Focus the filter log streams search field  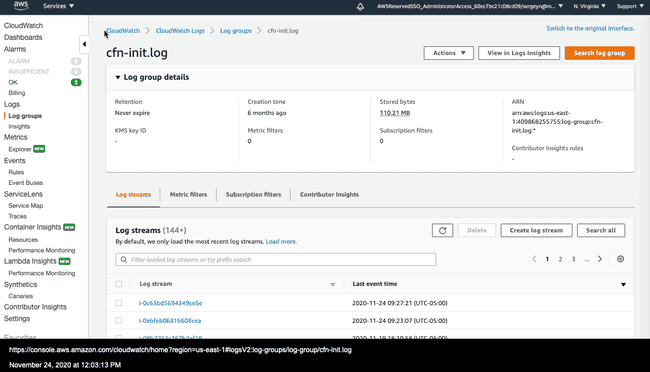tap(276, 260)
